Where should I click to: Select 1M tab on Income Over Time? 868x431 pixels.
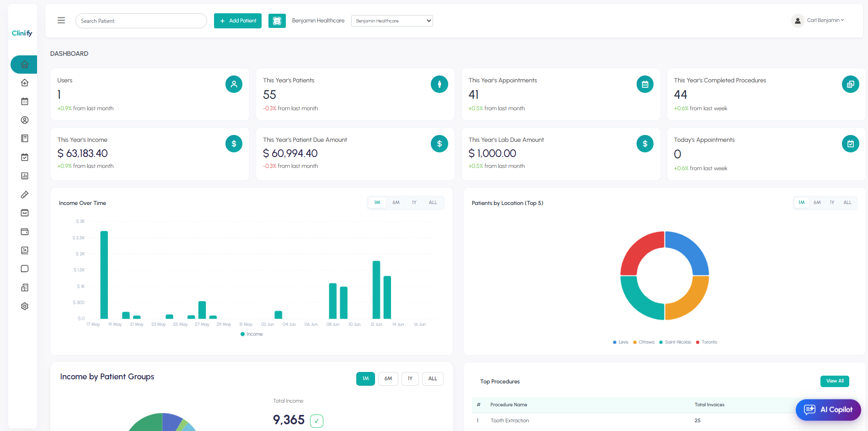point(377,203)
